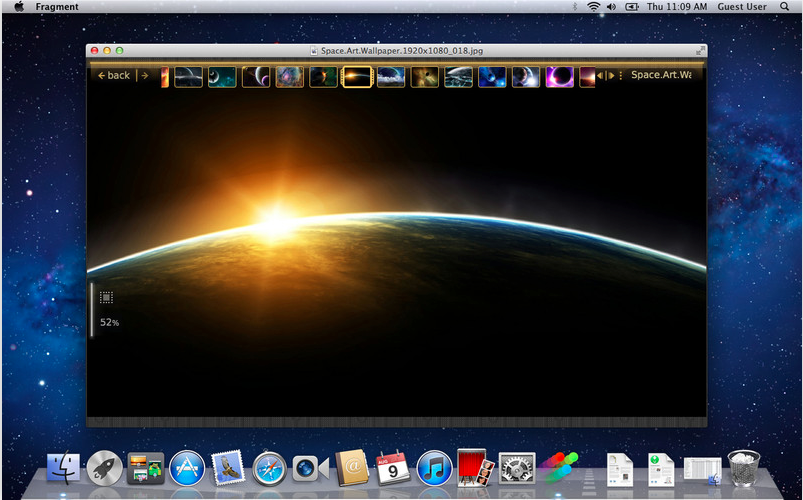Launch Safari from the Dock

point(270,467)
